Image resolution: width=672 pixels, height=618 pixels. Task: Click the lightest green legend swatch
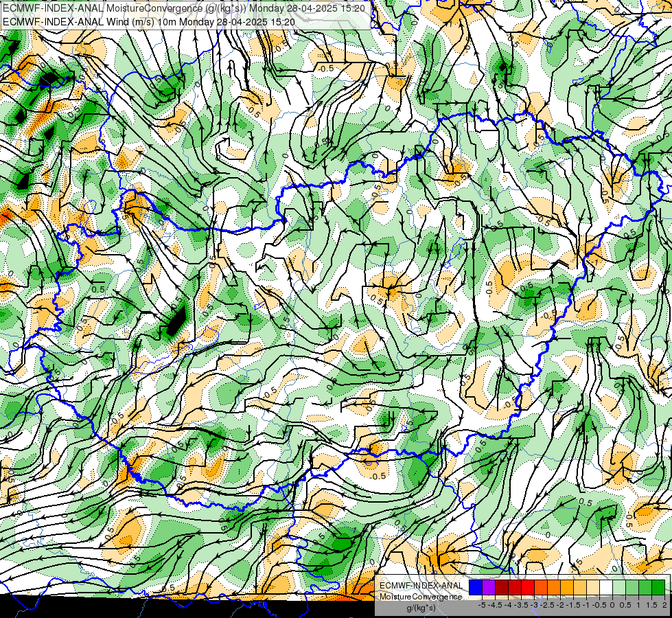pos(619,588)
